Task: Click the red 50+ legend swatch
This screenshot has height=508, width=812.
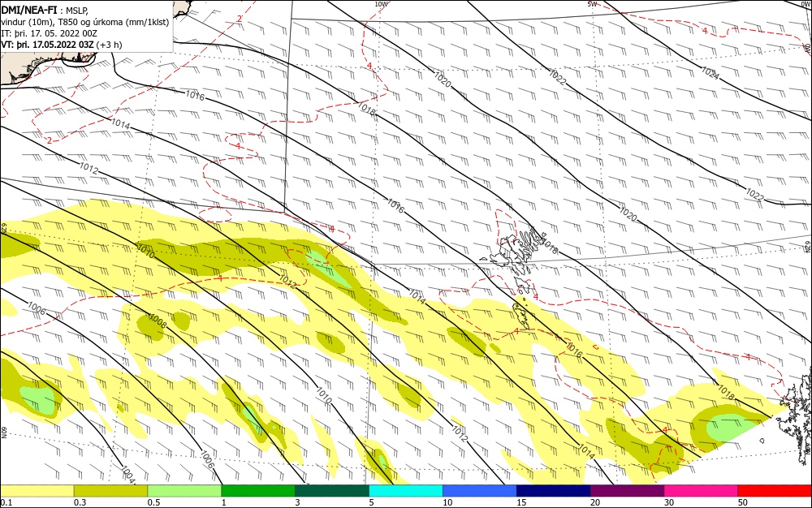Action: click(775, 491)
